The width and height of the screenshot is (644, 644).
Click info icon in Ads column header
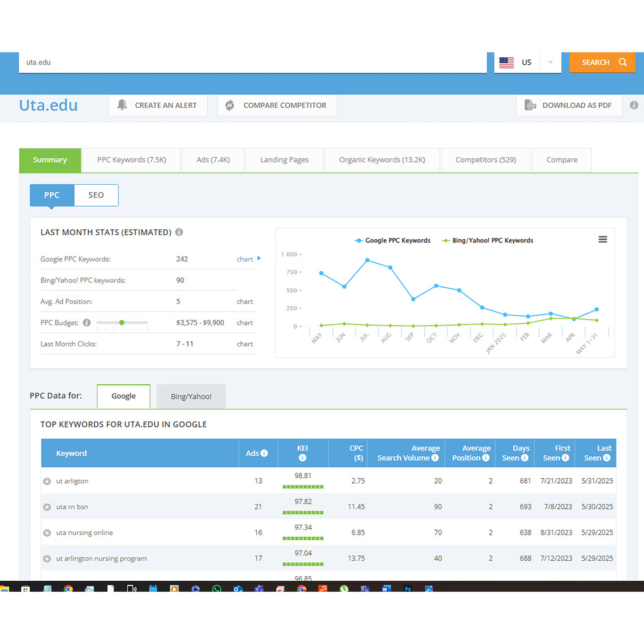264,453
